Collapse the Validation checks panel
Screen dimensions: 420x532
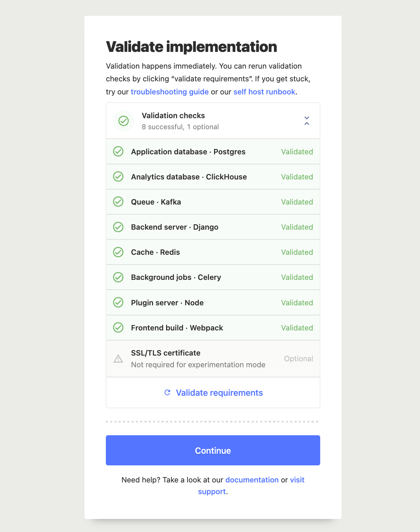click(306, 121)
